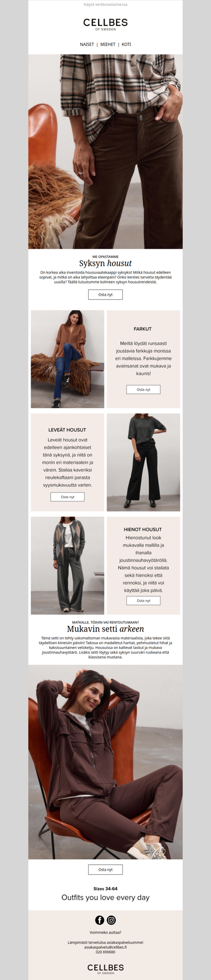Click Osta nyt in the Farkut box
211x980 pixels.
pyautogui.click(x=143, y=389)
